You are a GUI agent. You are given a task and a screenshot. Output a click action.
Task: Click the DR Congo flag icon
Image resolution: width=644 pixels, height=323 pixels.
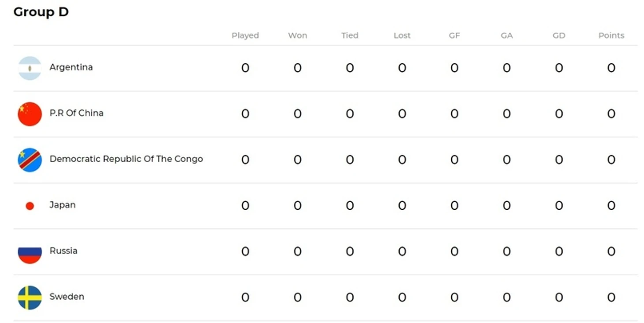[x=30, y=160]
